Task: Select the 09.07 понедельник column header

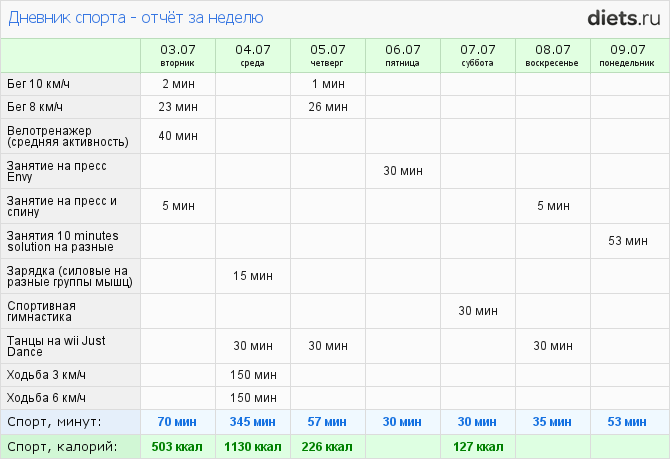Action: tap(627, 54)
